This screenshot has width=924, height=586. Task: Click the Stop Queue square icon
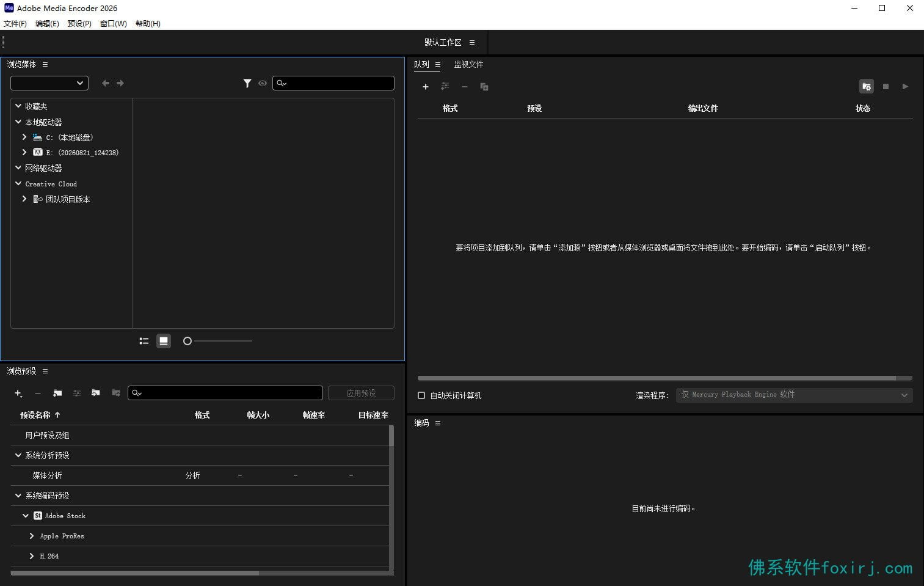pyautogui.click(x=886, y=87)
